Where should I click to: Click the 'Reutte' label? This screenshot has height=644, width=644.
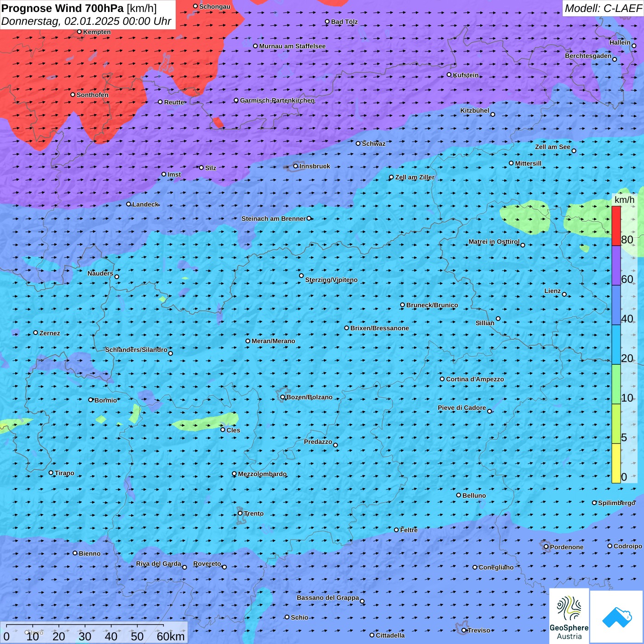pyautogui.click(x=174, y=102)
